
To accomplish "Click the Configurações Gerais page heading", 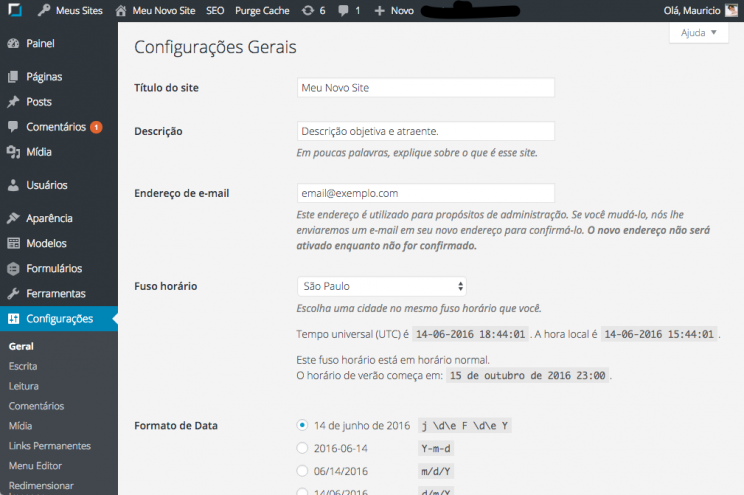I will pyautogui.click(x=215, y=47).
